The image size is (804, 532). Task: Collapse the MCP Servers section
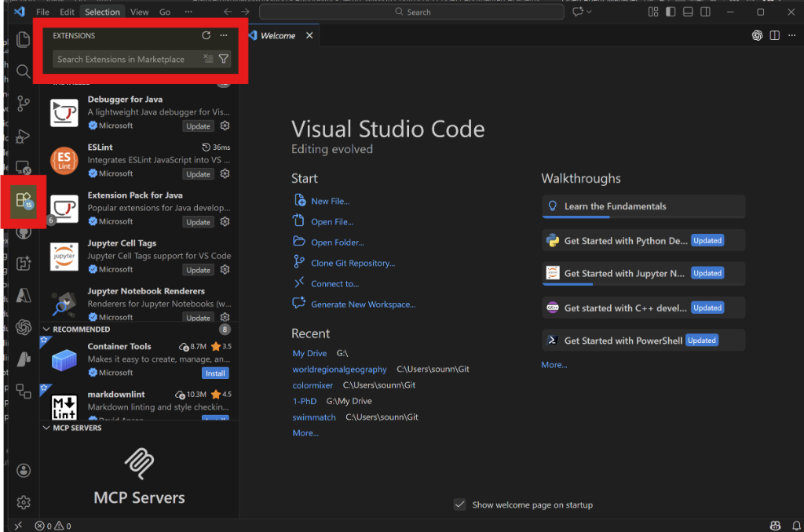coord(46,428)
